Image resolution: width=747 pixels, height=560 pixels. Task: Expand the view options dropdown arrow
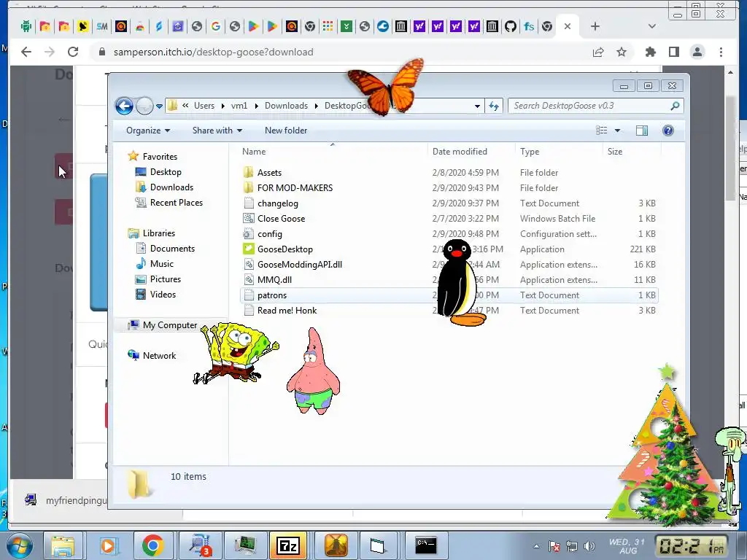coord(617,131)
